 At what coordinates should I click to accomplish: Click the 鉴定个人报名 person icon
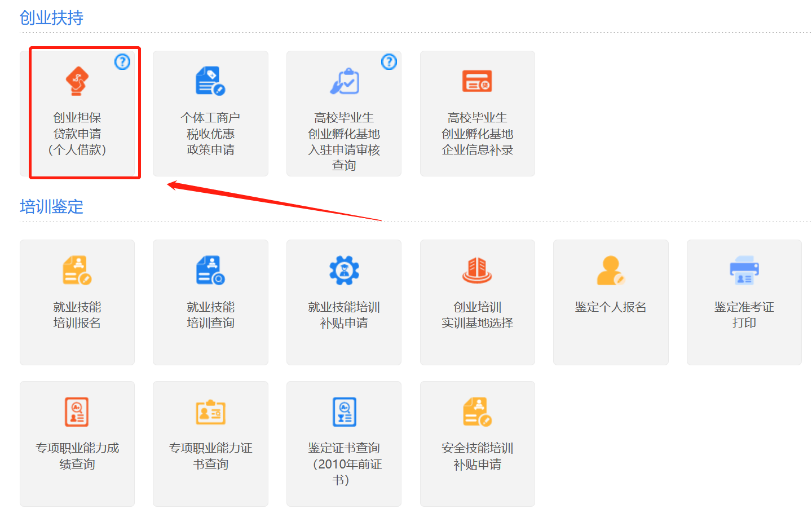(611, 270)
